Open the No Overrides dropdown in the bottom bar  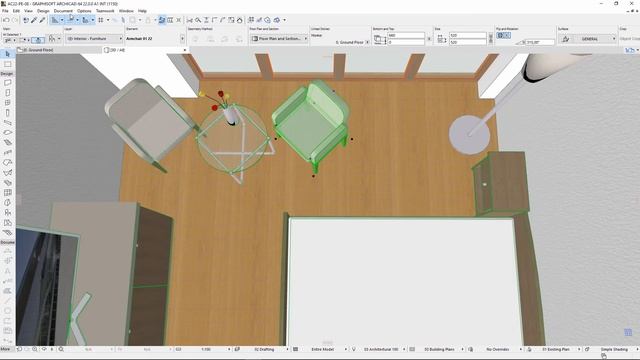click(x=498, y=349)
